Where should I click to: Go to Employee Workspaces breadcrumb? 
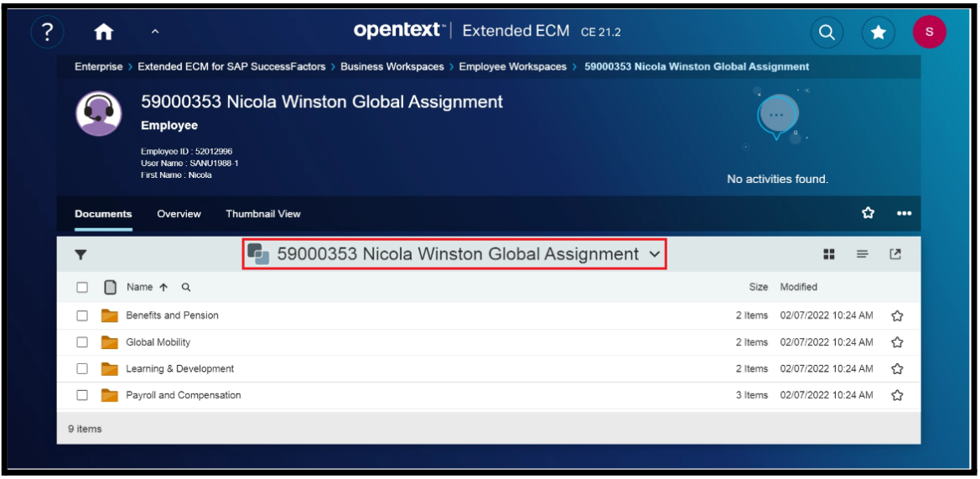(512, 67)
